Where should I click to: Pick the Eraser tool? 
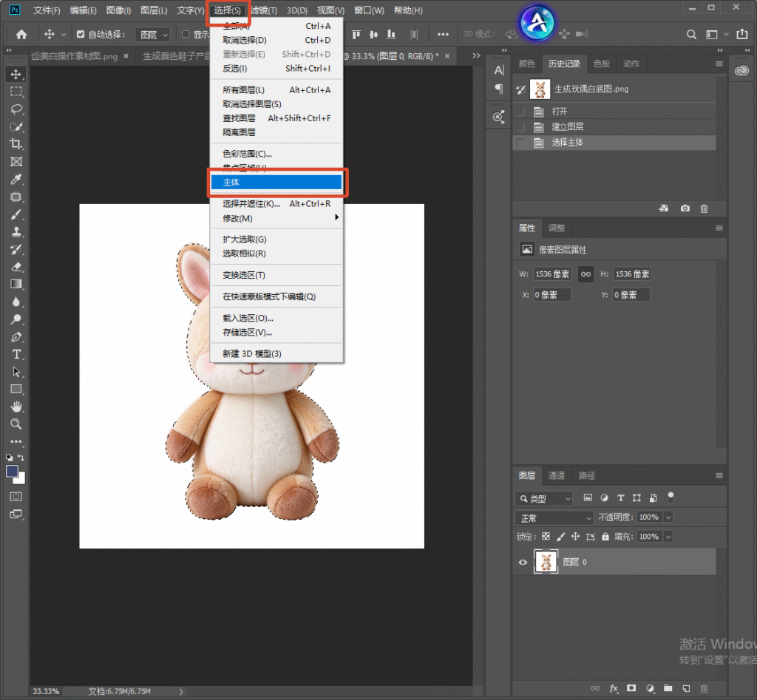tap(16, 267)
